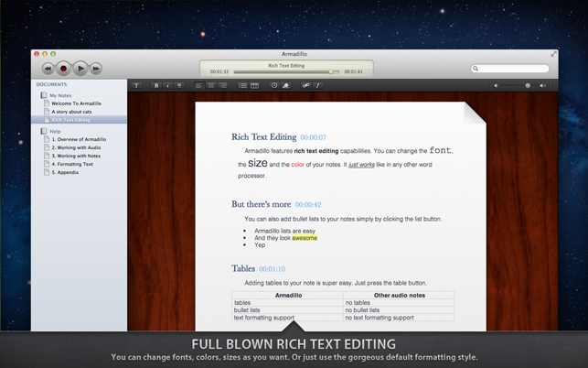588x368 pixels.
Task: Enter full screen with top-right arrows
Action: (553, 54)
